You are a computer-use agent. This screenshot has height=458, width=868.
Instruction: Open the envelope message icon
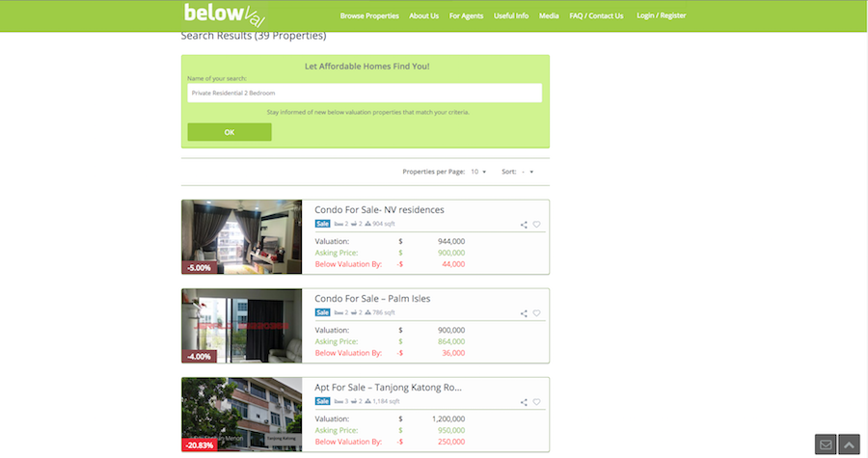pos(826,445)
